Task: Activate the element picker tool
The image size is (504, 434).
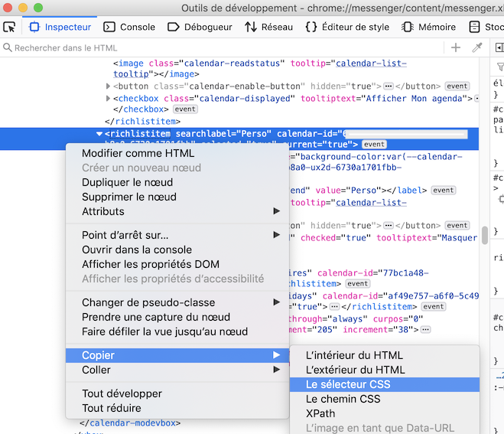Action: coord(10,27)
